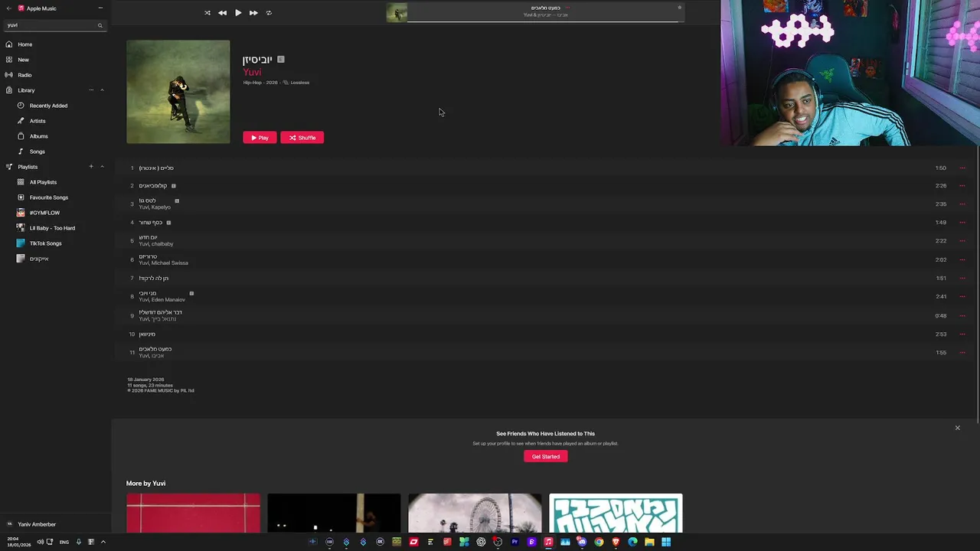Open volume control in system tray
This screenshot has height=551, width=980.
click(41, 542)
